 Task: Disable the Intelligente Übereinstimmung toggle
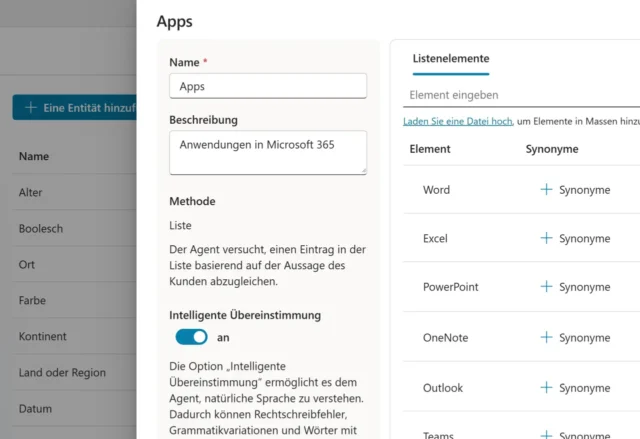pos(191,337)
